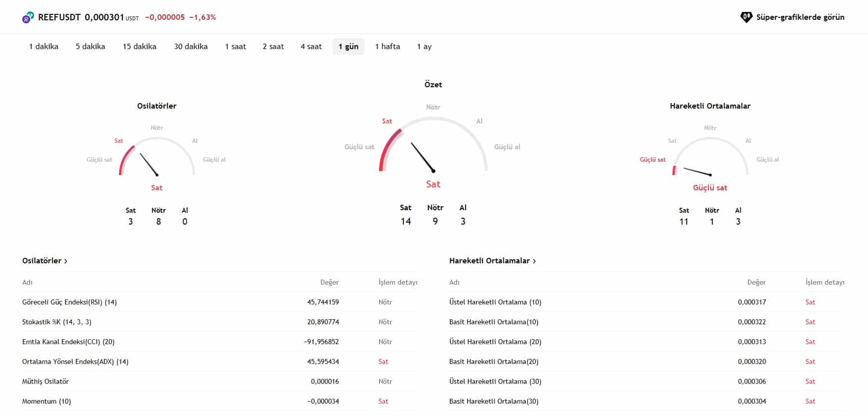Click Basit Hareketli Ortalama(30) row
This screenshot has width=868, height=416.
[x=647, y=401]
